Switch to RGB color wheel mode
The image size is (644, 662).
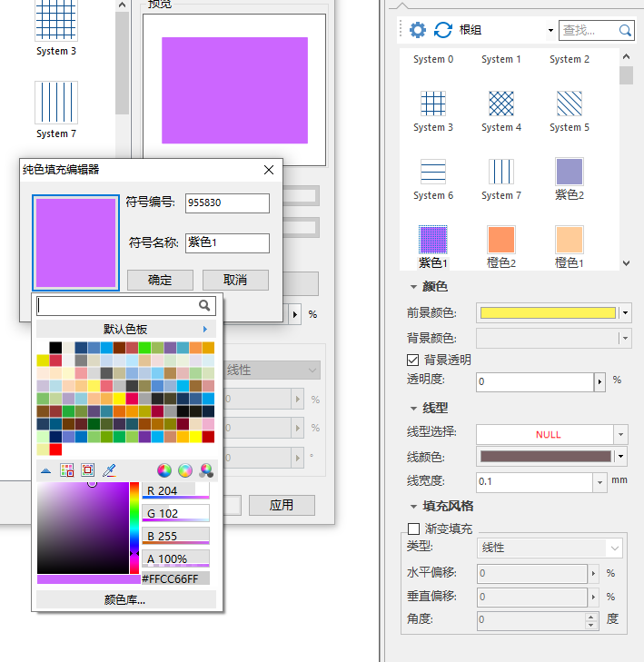[x=164, y=469]
